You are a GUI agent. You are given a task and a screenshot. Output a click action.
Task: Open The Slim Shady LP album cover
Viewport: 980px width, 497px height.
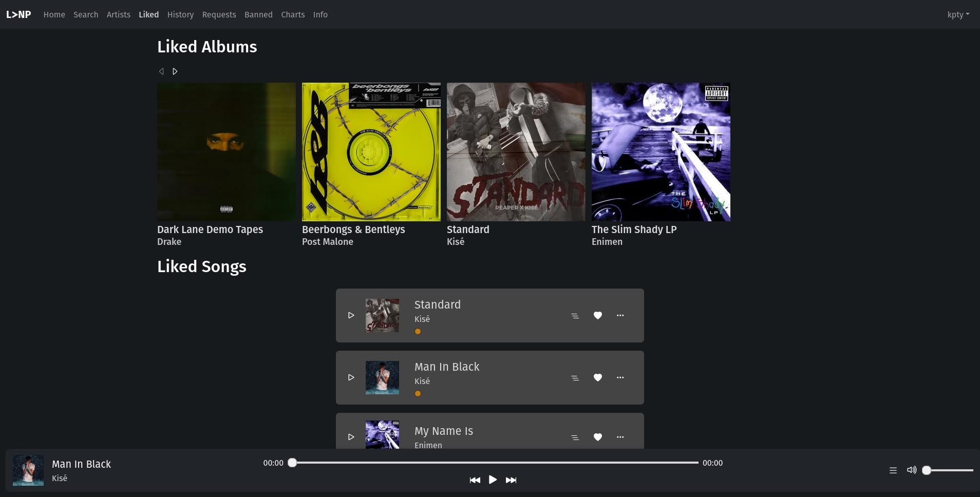click(x=661, y=152)
